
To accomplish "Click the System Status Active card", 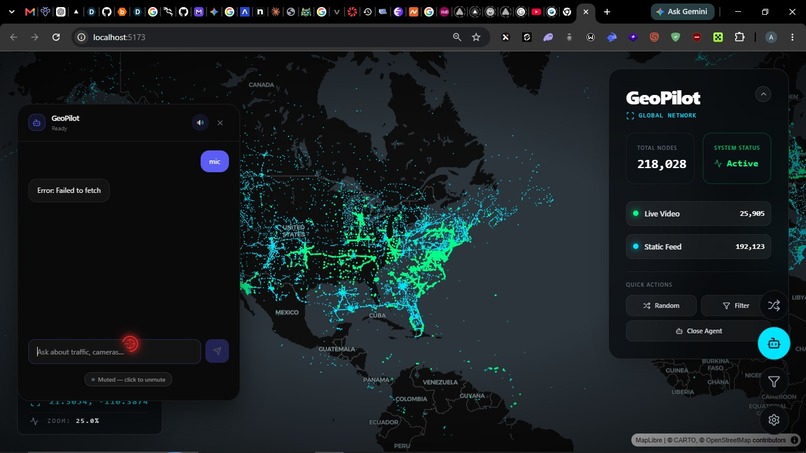I will tap(737, 158).
